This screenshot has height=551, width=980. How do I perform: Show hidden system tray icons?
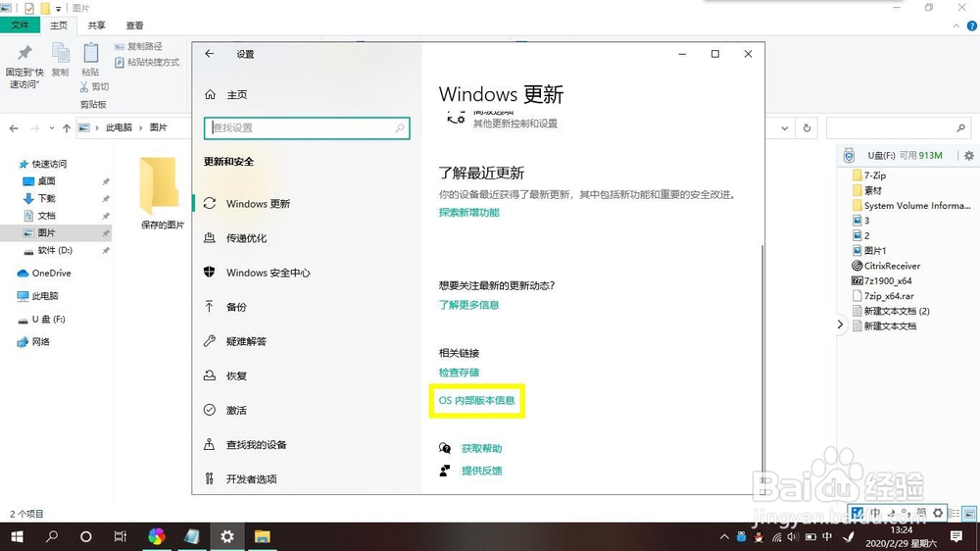(x=724, y=536)
